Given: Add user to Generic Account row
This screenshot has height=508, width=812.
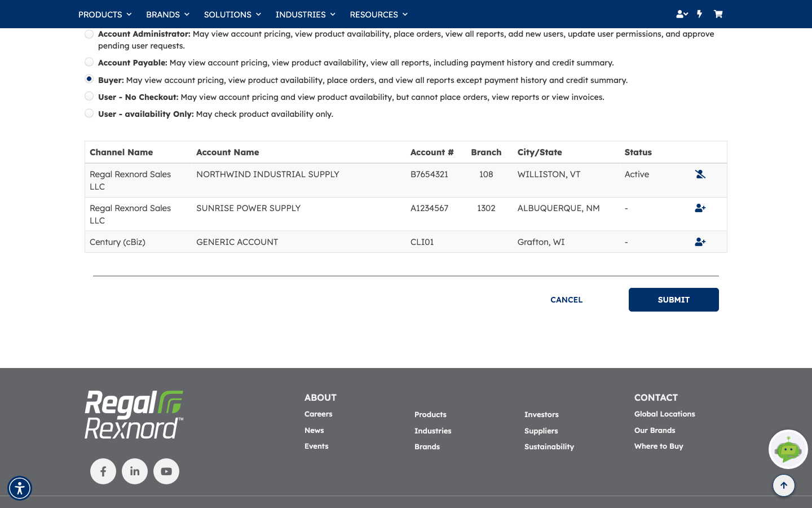Looking at the screenshot, I should click(x=700, y=242).
